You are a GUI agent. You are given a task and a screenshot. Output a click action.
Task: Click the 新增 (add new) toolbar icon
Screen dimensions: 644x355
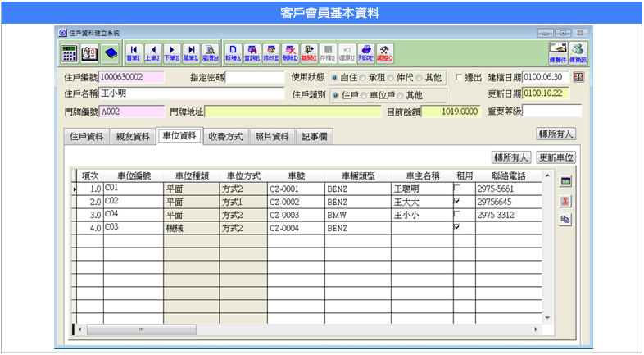point(233,52)
